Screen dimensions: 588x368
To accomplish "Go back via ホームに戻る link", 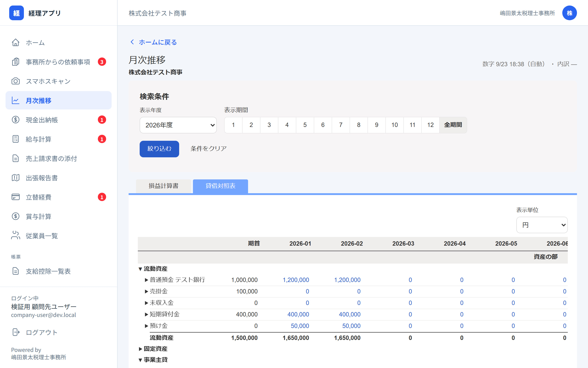I will click(158, 42).
